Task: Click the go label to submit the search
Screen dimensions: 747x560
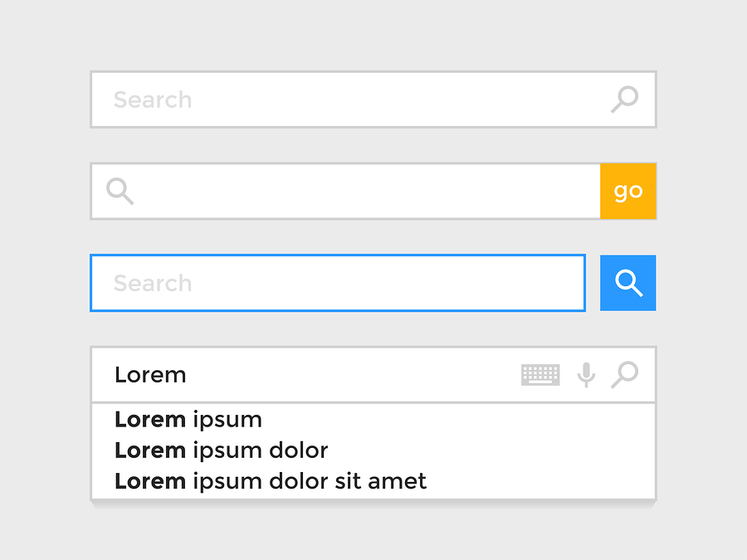Action: (628, 191)
